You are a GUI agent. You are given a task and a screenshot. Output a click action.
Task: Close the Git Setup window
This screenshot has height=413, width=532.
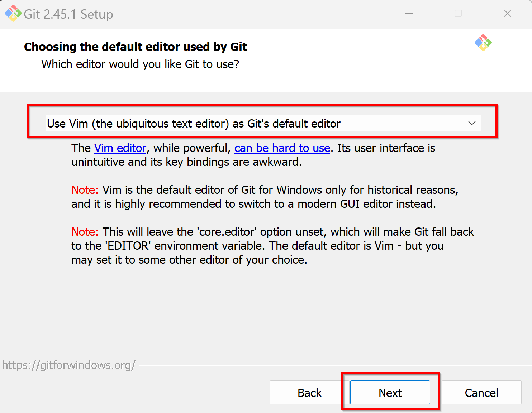point(507,14)
